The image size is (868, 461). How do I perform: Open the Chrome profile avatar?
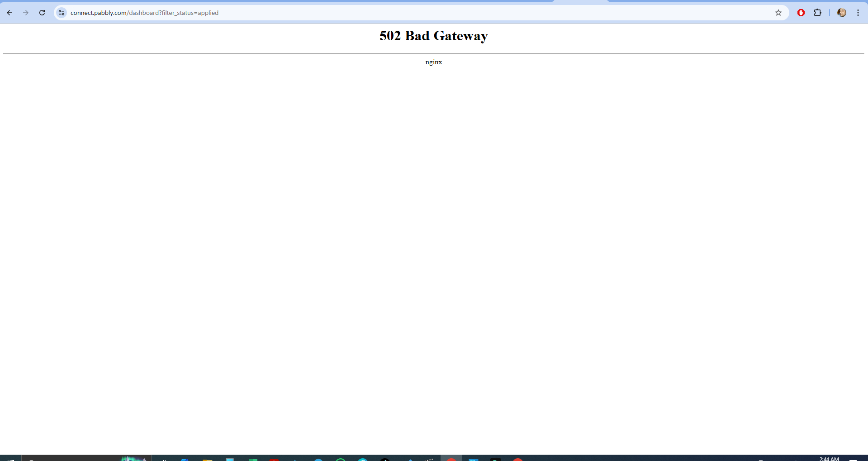click(x=842, y=13)
